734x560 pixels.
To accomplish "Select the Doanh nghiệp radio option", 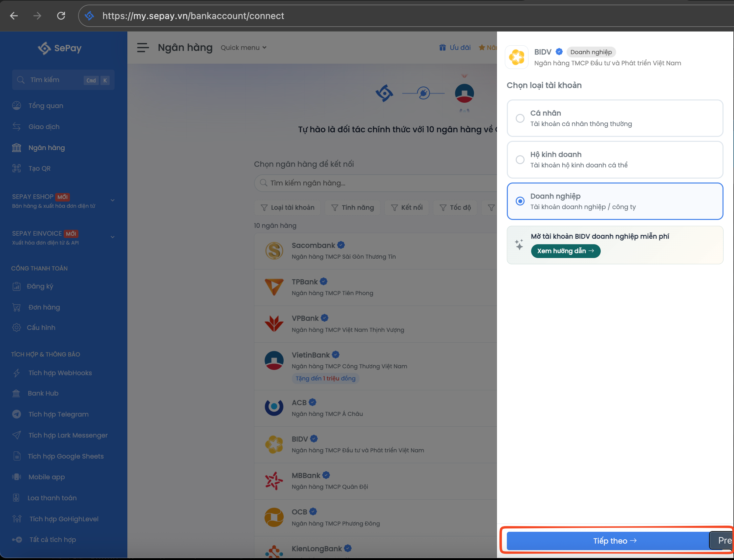I will click(x=520, y=201).
